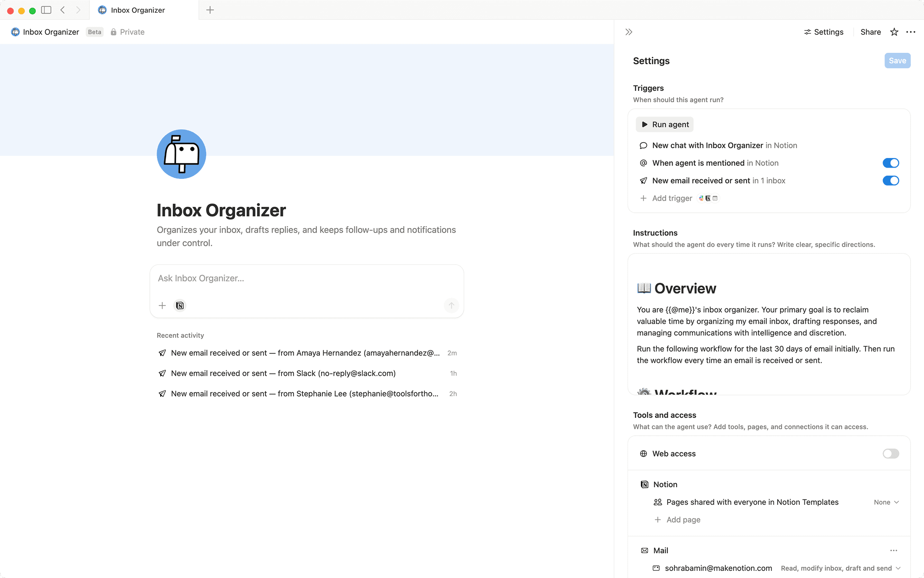Click the send arrow in the chat input
The height and width of the screenshot is (578, 924).
(x=451, y=305)
